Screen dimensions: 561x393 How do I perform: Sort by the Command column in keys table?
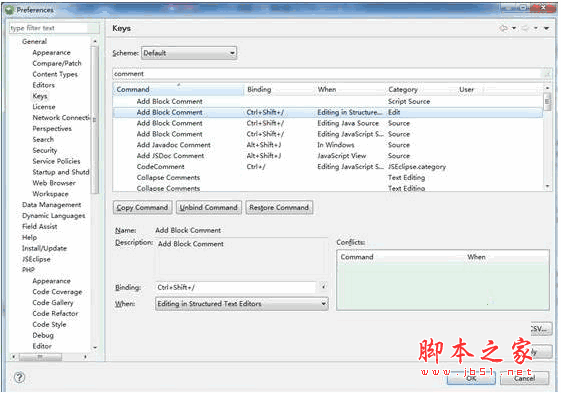point(178,89)
